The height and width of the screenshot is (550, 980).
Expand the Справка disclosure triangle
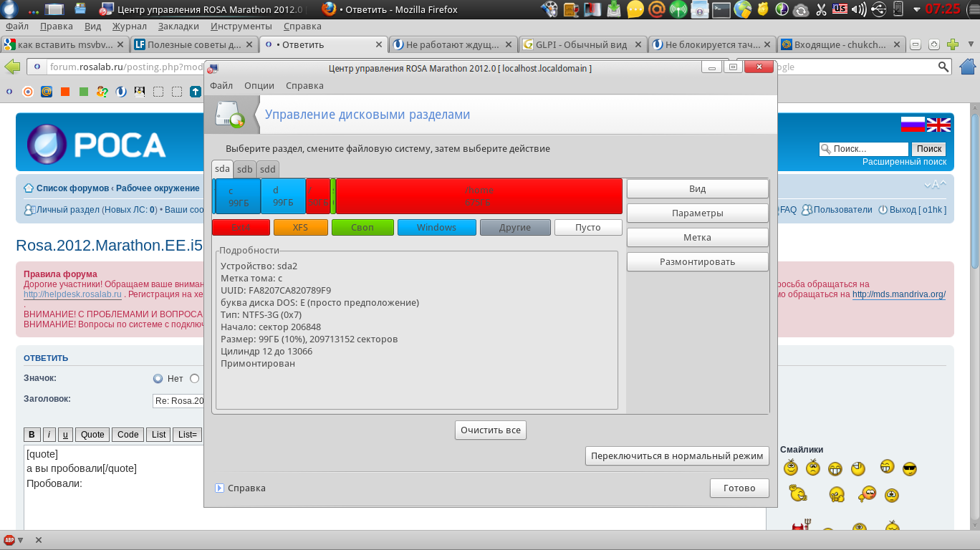tap(220, 488)
